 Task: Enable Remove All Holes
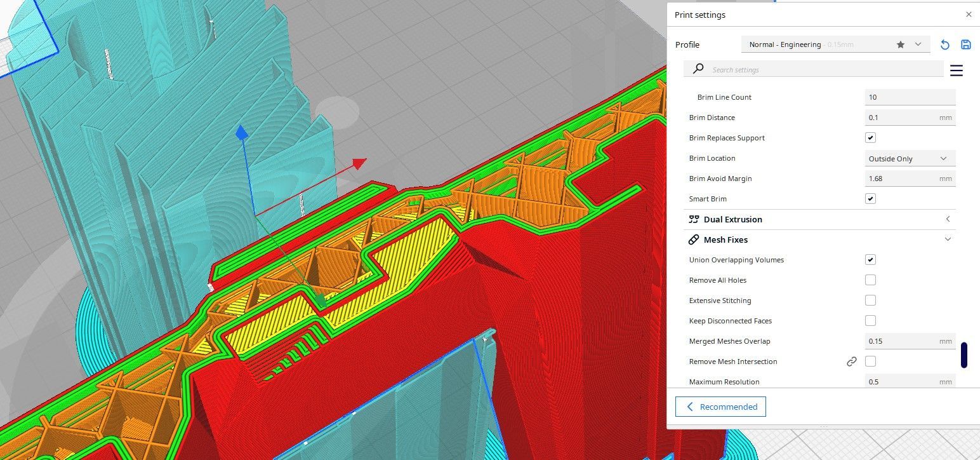tap(870, 280)
